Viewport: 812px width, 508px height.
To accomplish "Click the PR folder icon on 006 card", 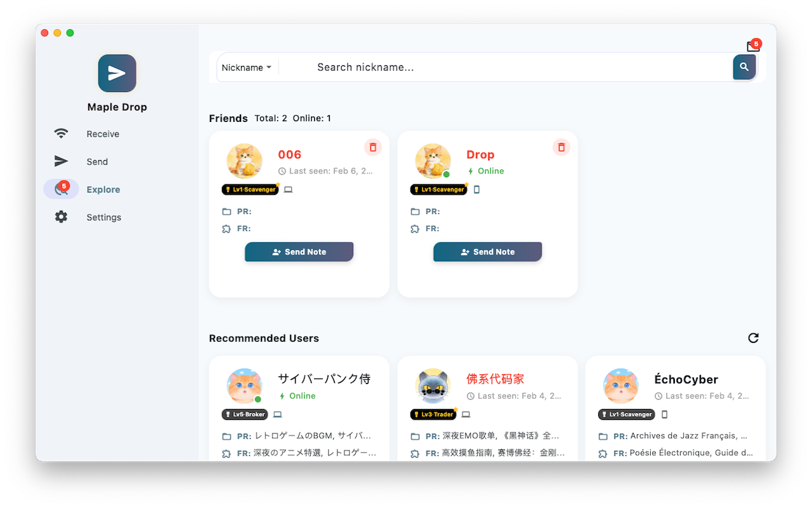I will tap(226, 211).
